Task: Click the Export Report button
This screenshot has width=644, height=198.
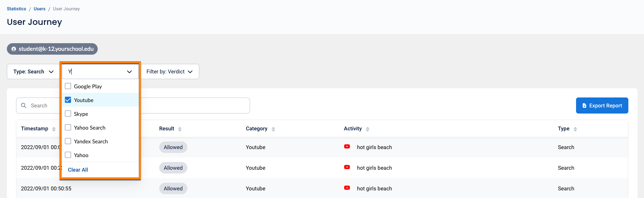Action: (x=602, y=105)
